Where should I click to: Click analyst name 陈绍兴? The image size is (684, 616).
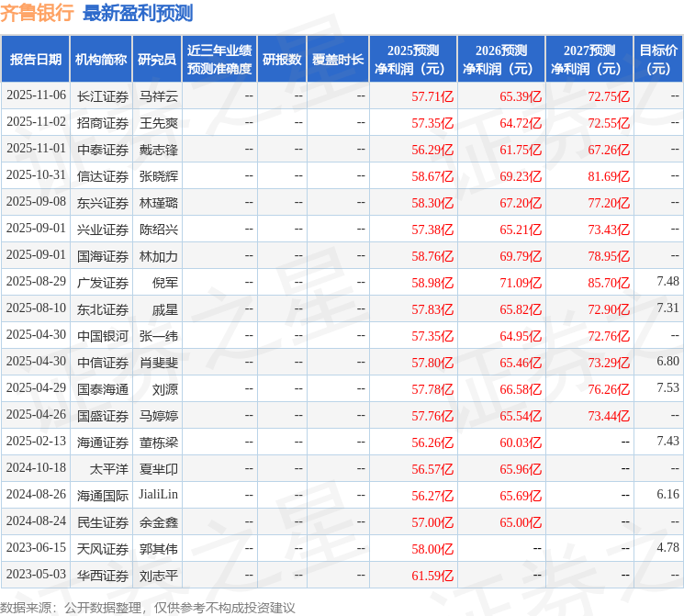(159, 230)
